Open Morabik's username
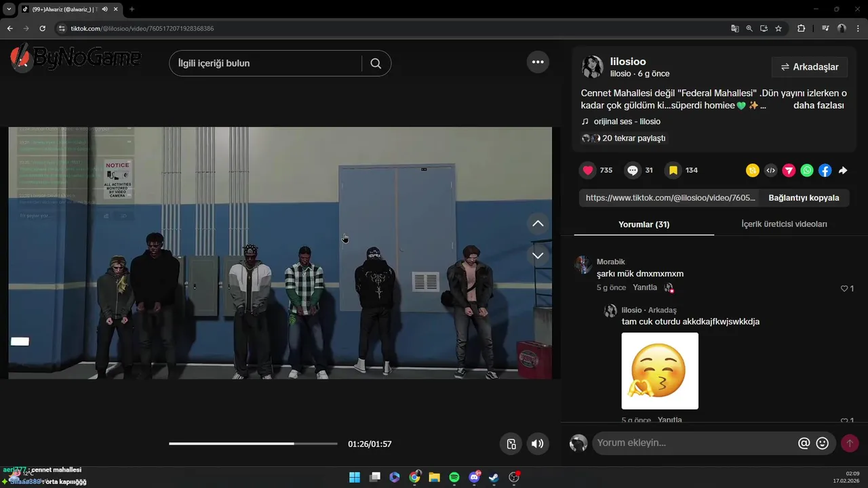 coord(610,262)
